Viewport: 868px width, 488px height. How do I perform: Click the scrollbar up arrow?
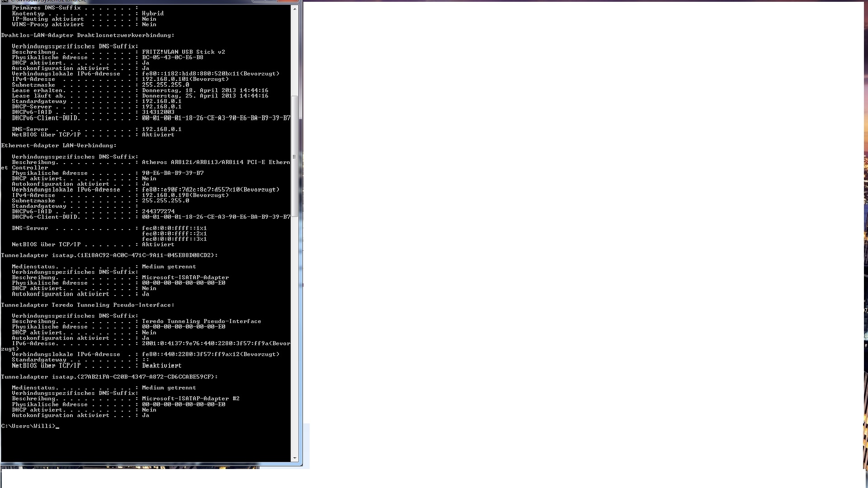(295, 9)
